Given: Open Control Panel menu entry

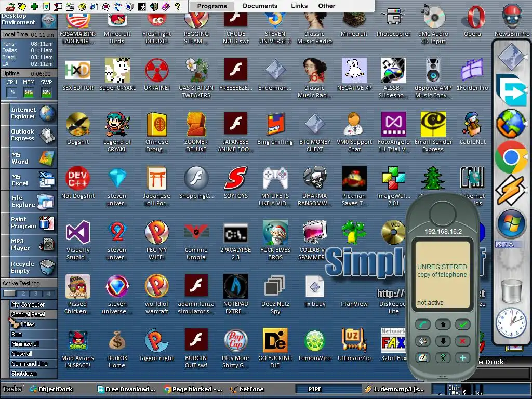Looking at the screenshot, I should pyautogui.click(x=33, y=314).
